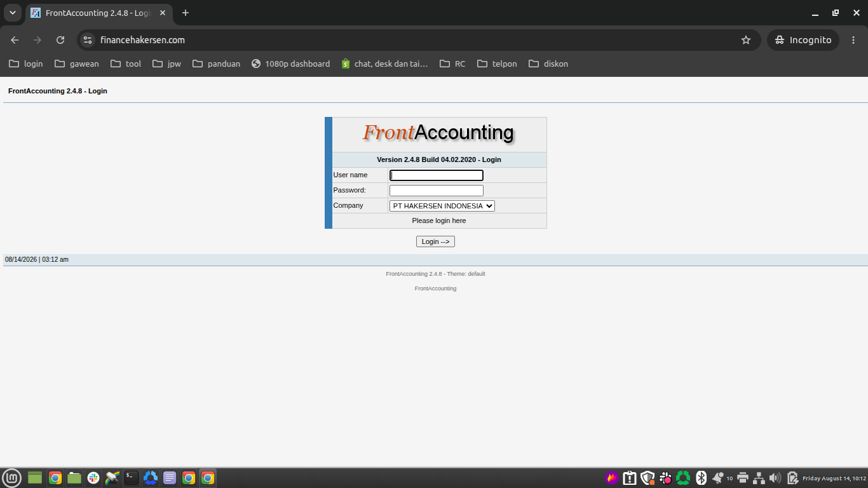Open the update manager shield icon
The width and height of the screenshot is (868, 488).
pos(648,478)
